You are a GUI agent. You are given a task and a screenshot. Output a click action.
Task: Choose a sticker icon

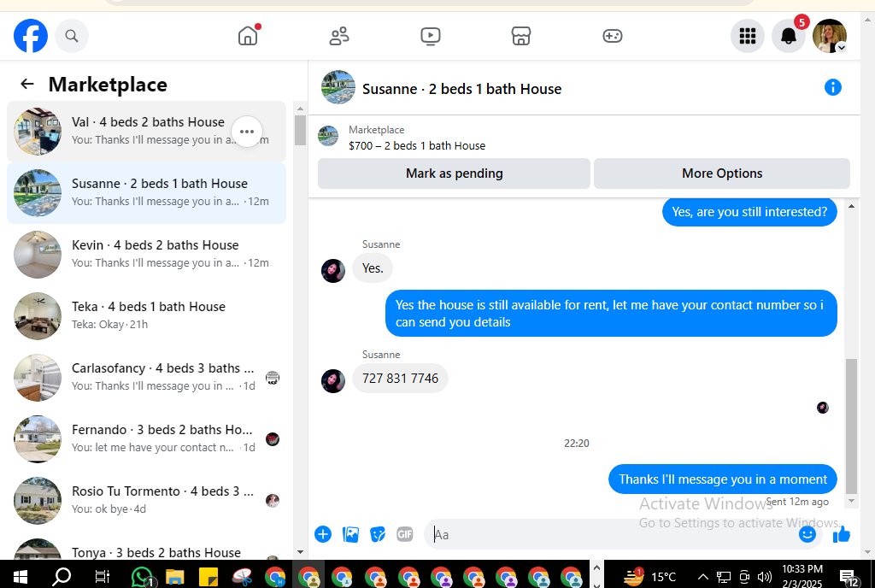[378, 534]
